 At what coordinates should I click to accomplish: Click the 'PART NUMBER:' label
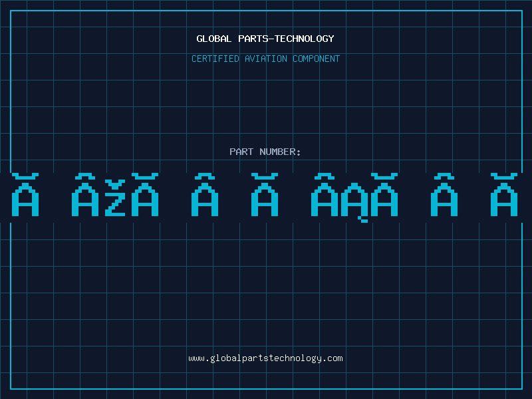pyautogui.click(x=265, y=152)
